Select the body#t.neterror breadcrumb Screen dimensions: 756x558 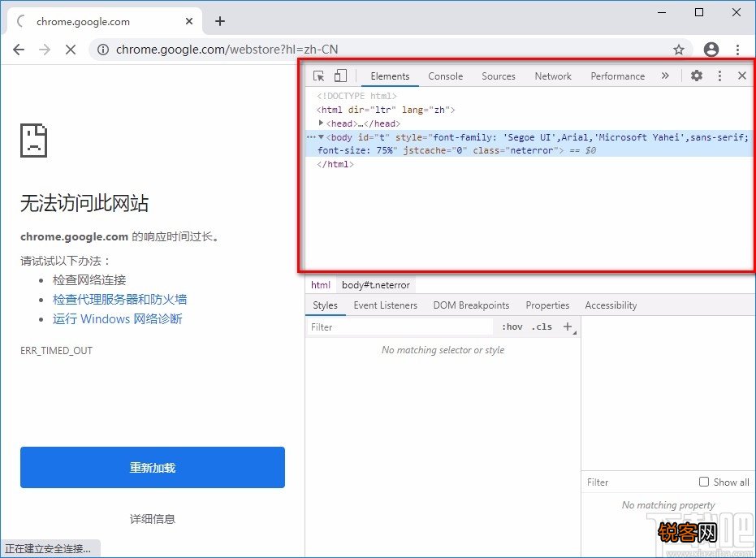(376, 285)
